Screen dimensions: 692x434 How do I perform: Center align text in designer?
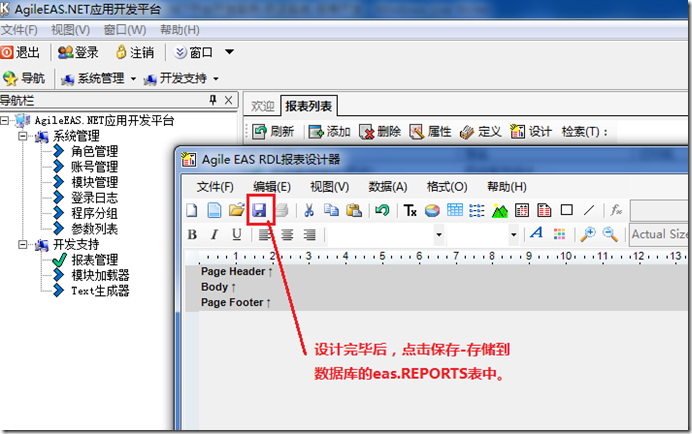click(287, 234)
